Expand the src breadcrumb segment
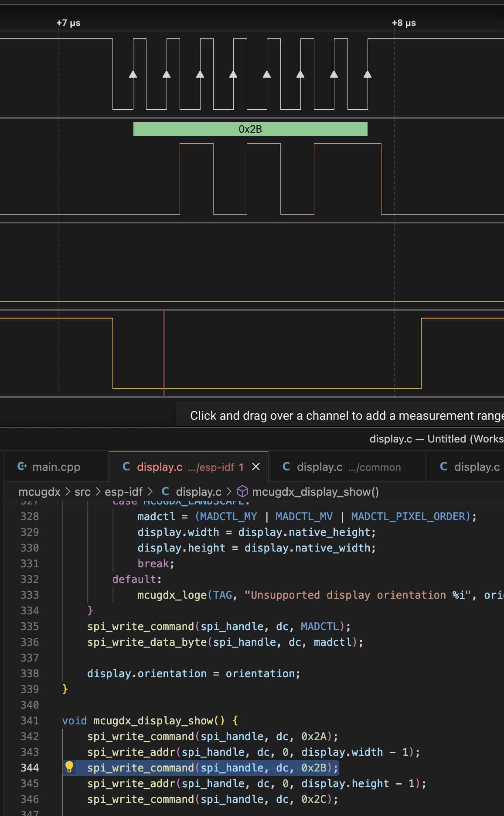This screenshot has width=504, height=816. 82,492
